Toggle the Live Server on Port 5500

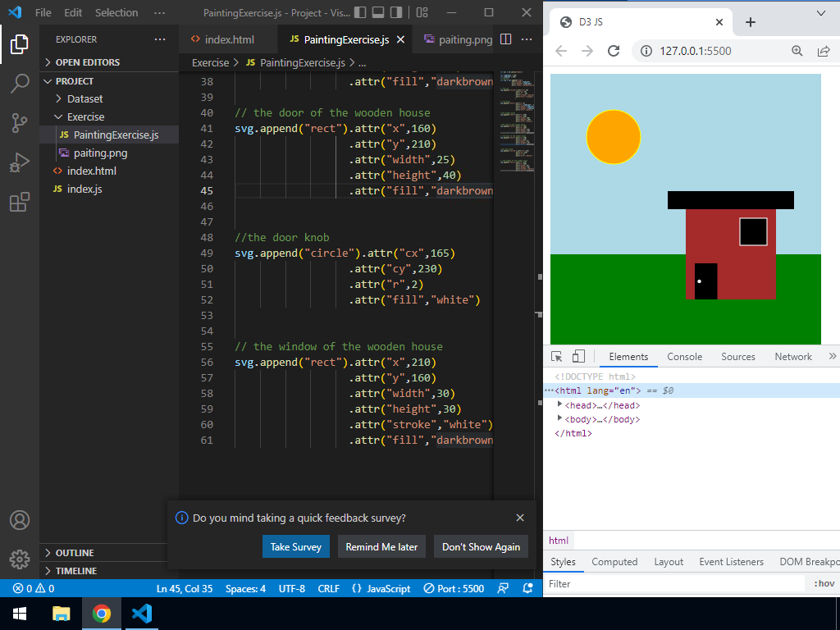pos(454,588)
